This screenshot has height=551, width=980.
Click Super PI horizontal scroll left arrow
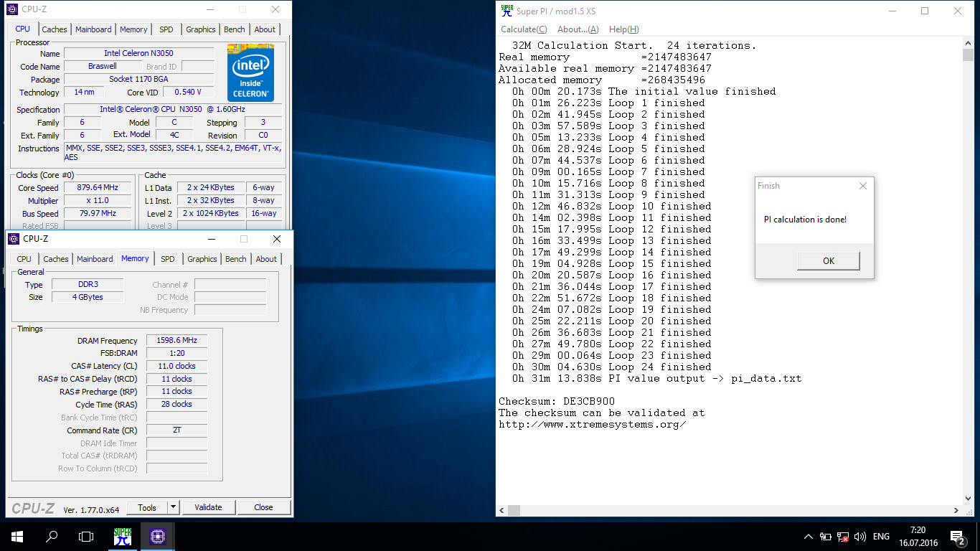[501, 511]
